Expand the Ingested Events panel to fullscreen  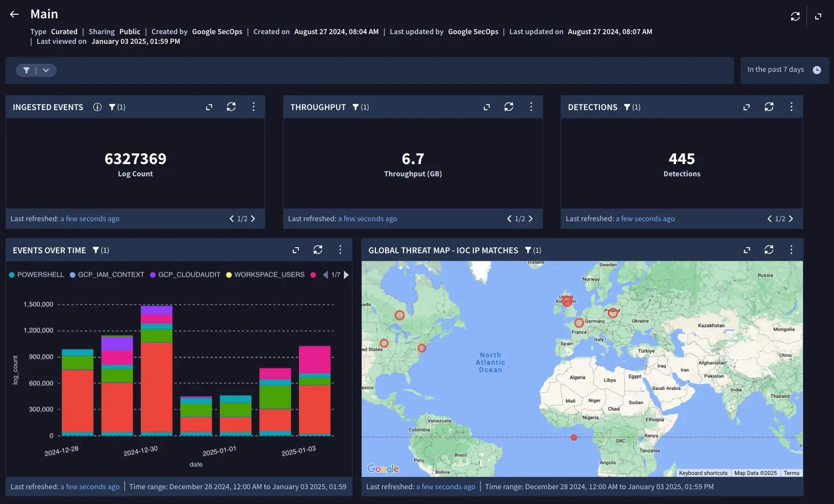209,107
